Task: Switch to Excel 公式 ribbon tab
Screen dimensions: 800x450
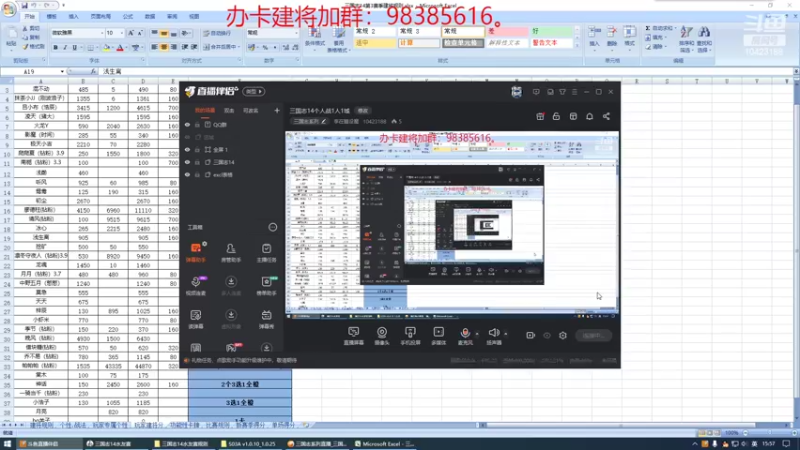Action: coord(128,16)
